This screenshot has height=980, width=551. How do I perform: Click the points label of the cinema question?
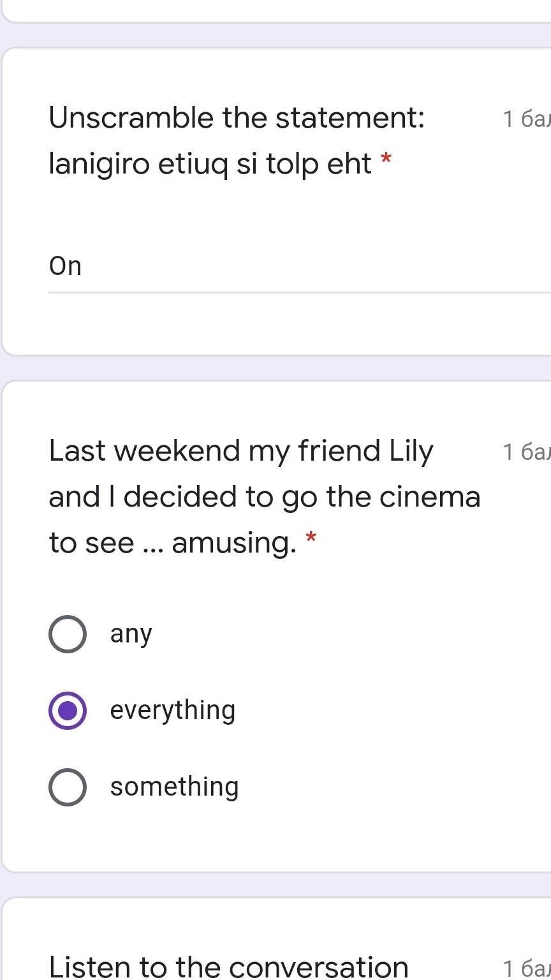click(526, 452)
